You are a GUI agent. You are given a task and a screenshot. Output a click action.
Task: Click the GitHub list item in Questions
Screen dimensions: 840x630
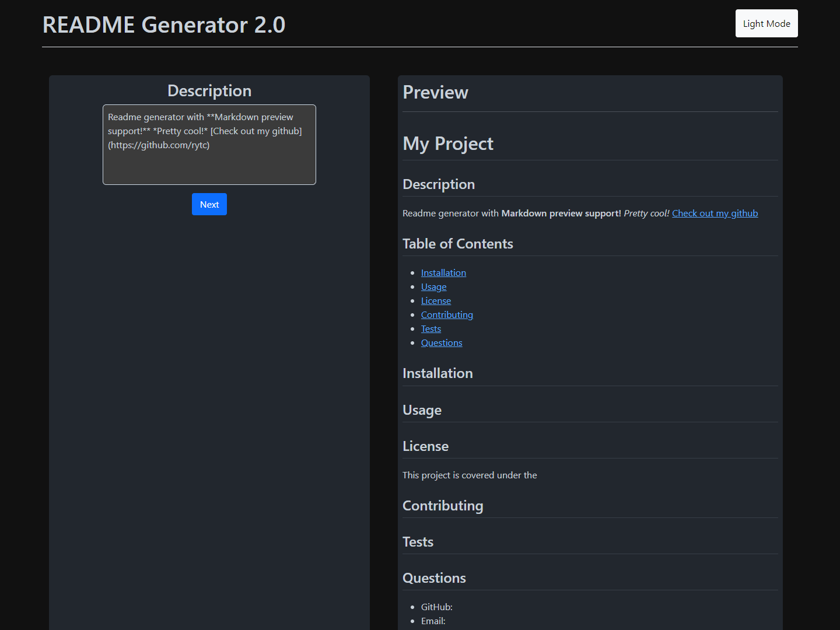tap(436, 607)
